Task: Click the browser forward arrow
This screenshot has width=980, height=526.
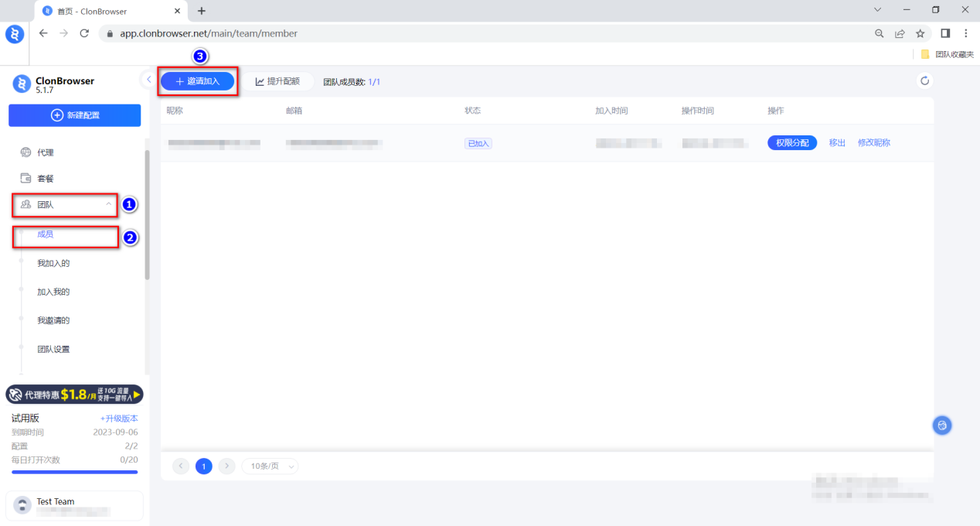Action: (x=64, y=33)
